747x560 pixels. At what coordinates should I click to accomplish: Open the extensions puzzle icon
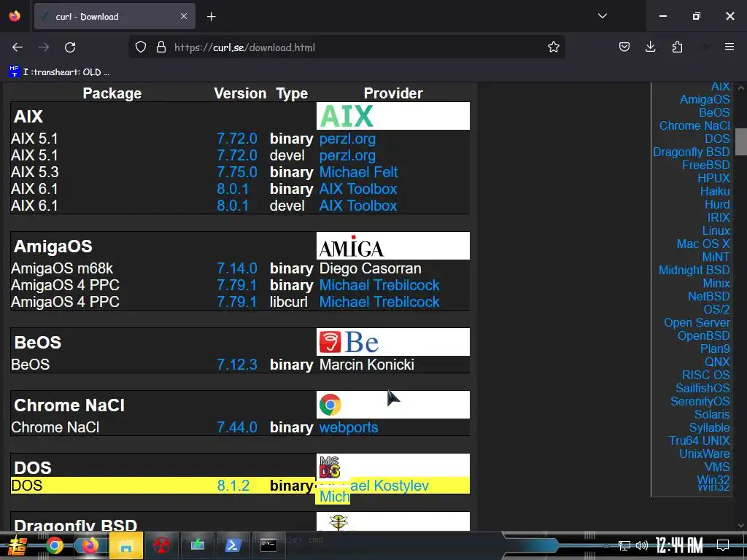[677, 47]
